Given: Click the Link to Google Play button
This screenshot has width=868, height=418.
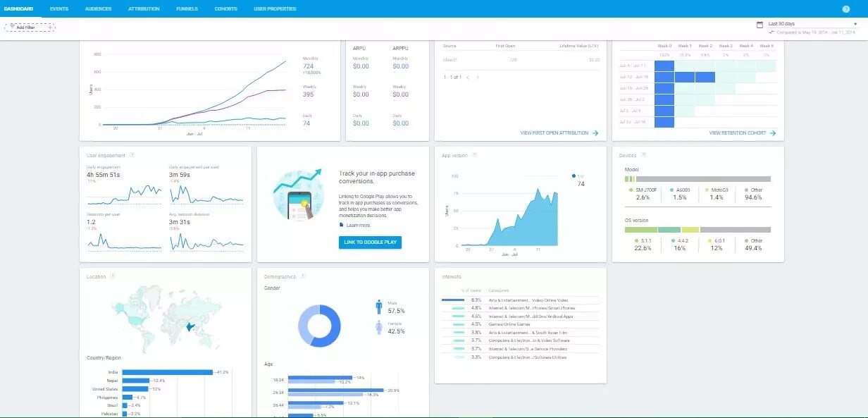Looking at the screenshot, I should tap(370, 242).
